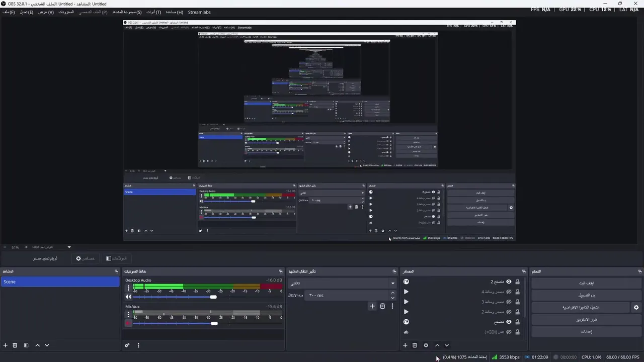The width and height of the screenshot is (644, 362).
Task: Pop out the scenes (المشاهد) dock
Action: [x=116, y=271]
